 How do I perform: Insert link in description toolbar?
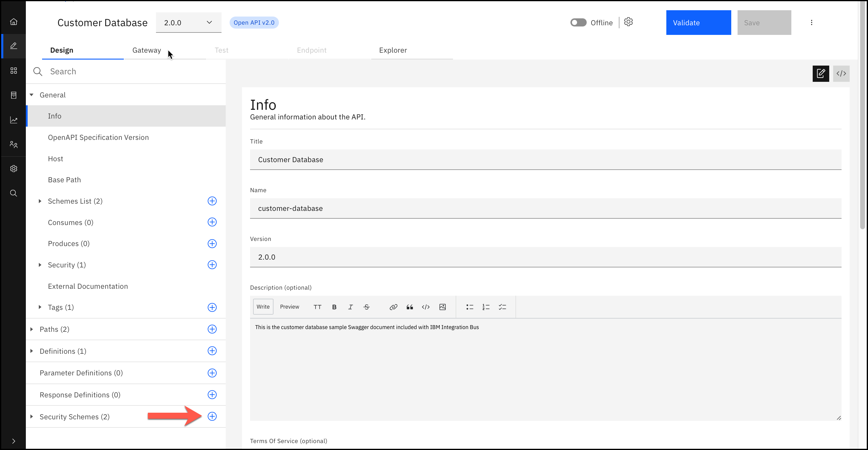pyautogui.click(x=393, y=307)
